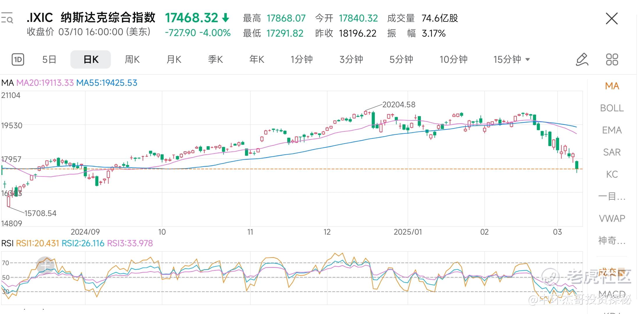Click the RSI1 orange legend label
This screenshot has height=314, width=644.
pos(37,243)
